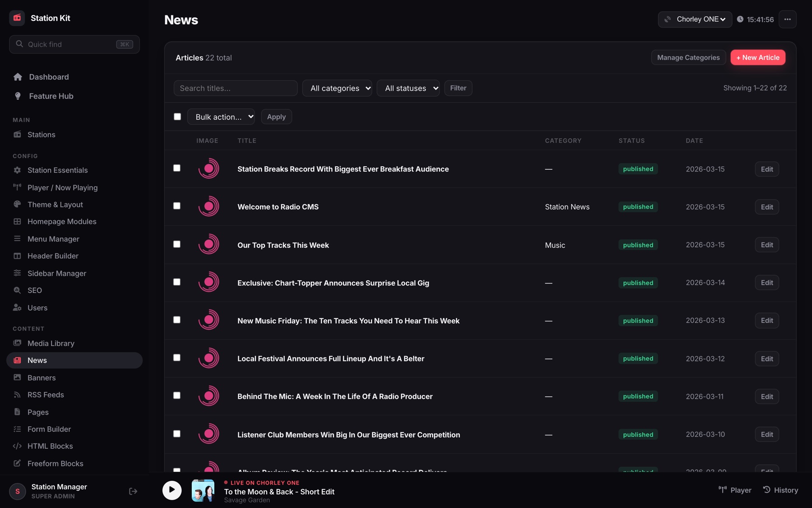Go to Banners in sidebar
The width and height of the screenshot is (812, 508).
pyautogui.click(x=74, y=378)
